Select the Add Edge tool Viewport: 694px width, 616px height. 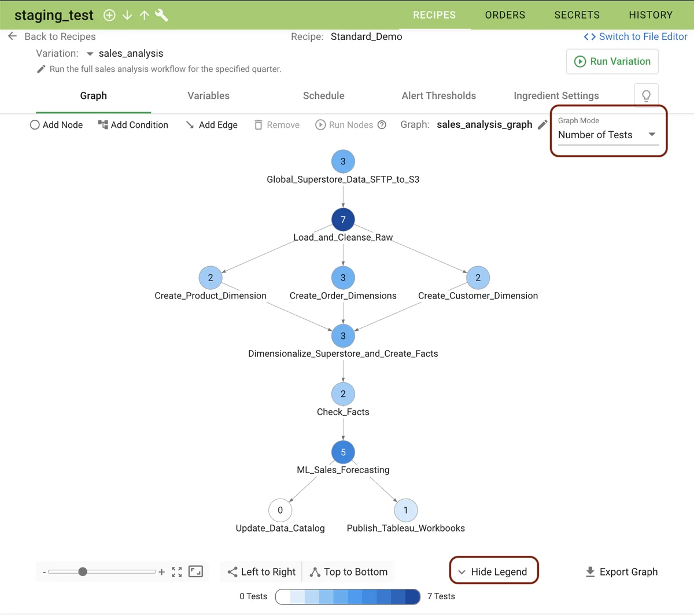212,124
